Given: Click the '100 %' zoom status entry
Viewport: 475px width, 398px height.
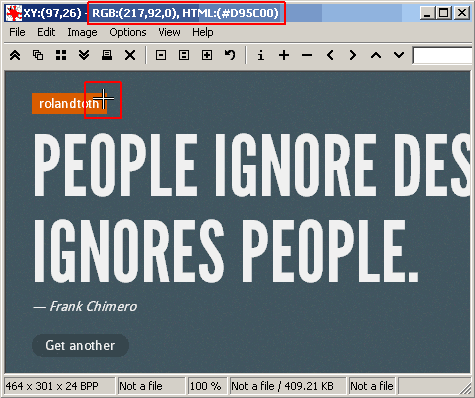Looking at the screenshot, I should tap(207, 386).
